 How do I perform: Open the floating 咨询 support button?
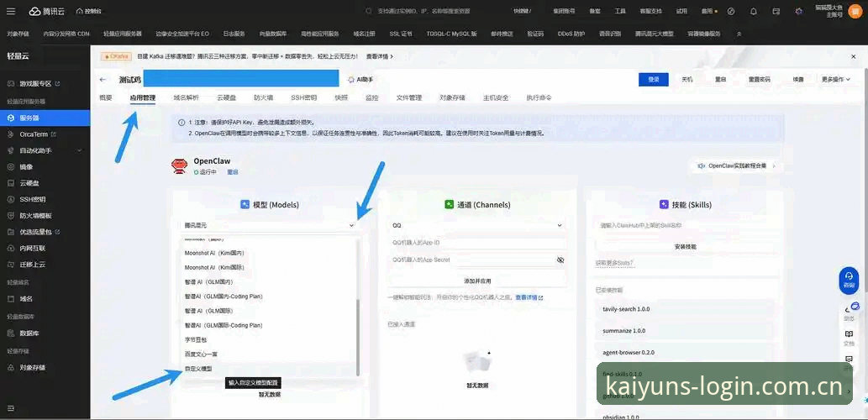point(849,280)
